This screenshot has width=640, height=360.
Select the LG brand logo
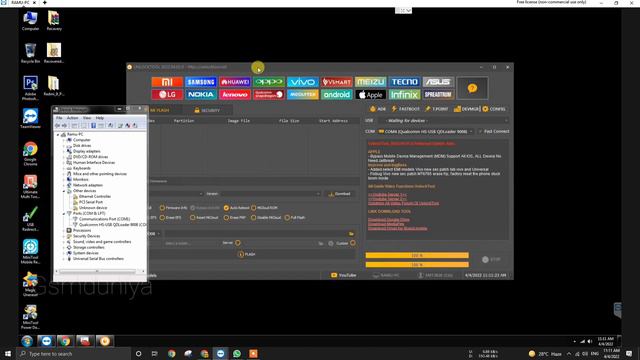[x=167, y=95]
